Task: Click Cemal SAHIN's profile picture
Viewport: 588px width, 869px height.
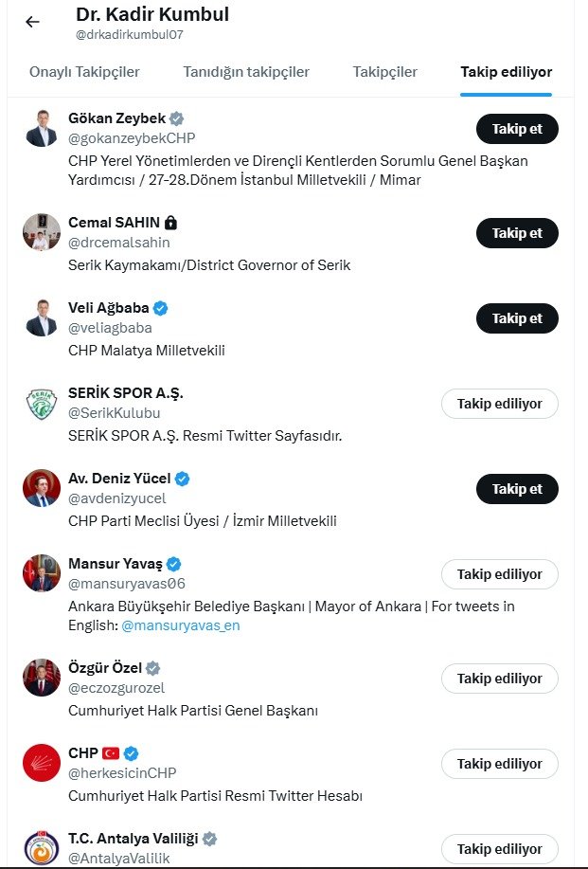Action: coord(42,232)
